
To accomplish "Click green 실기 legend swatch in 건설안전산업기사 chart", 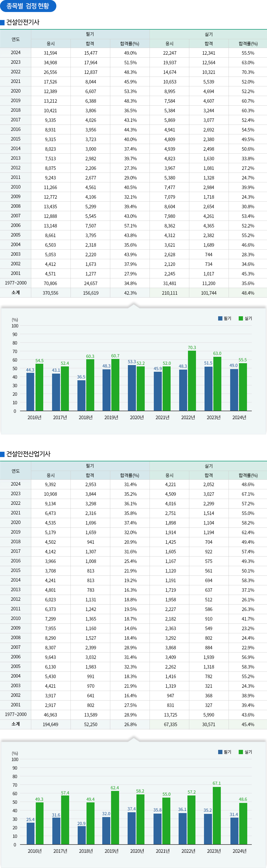I will click(x=241, y=752).
